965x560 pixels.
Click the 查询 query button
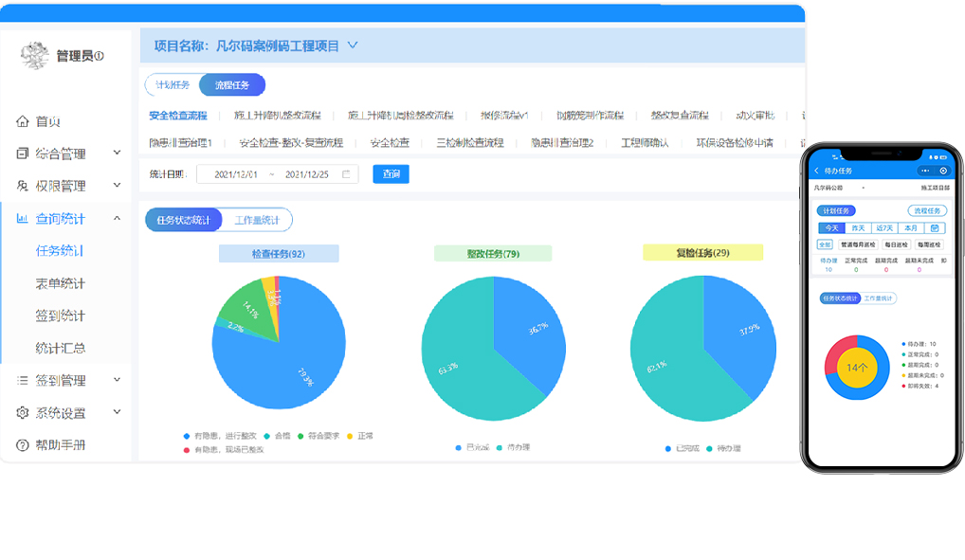390,173
